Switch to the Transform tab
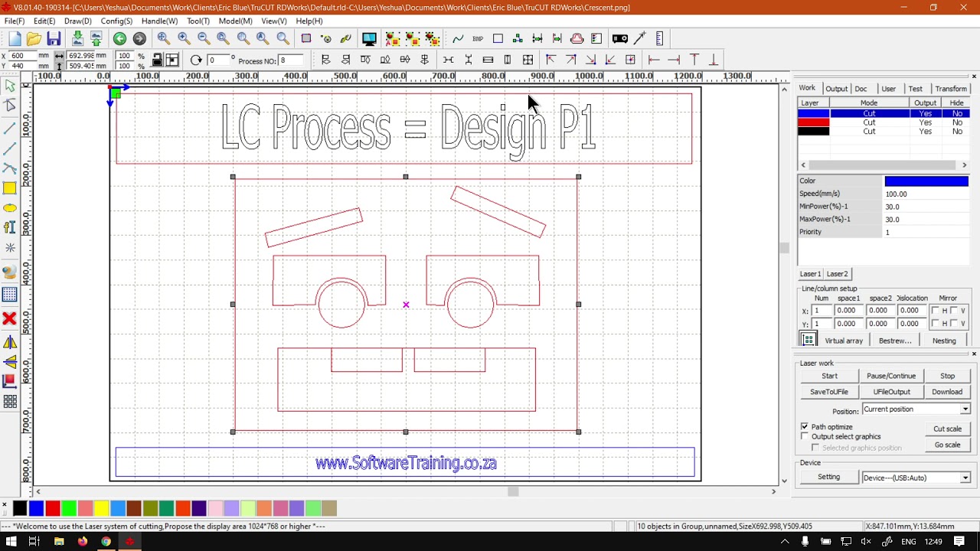980x551 pixels. point(951,89)
